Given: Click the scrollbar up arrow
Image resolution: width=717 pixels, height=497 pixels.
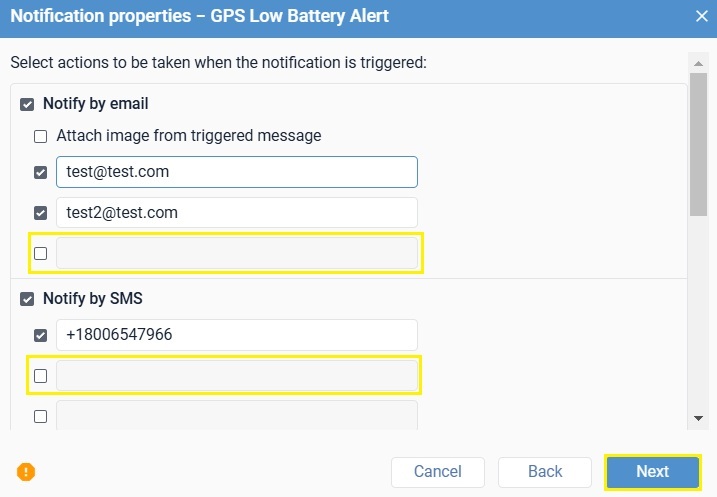Looking at the screenshot, I should (698, 64).
